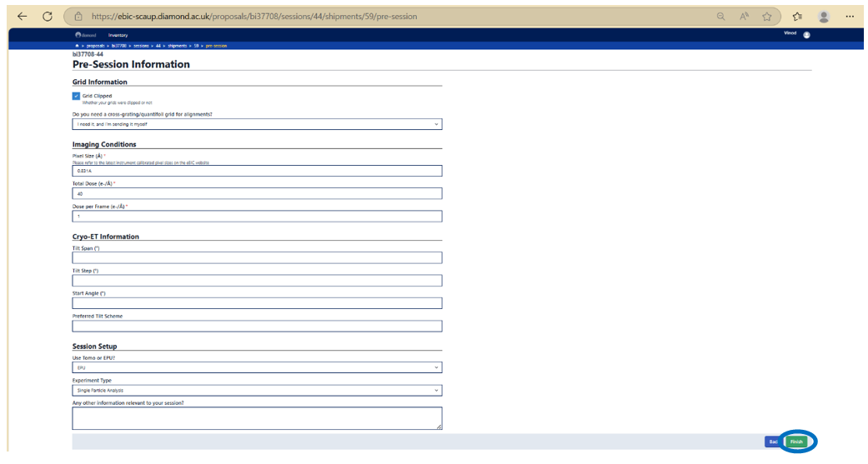868x464 pixels.
Task: Click the Vinod username in the header
Action: [790, 33]
